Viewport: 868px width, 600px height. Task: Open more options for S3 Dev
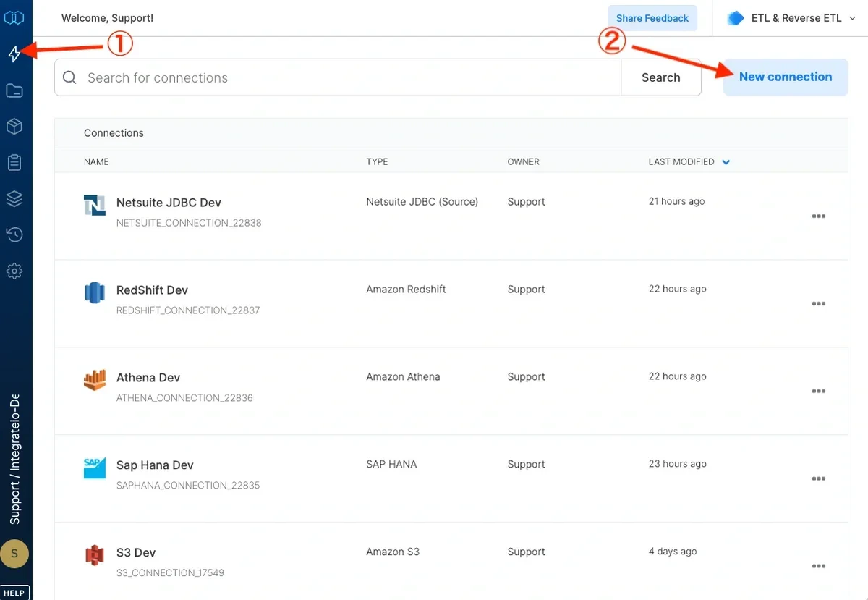point(819,567)
